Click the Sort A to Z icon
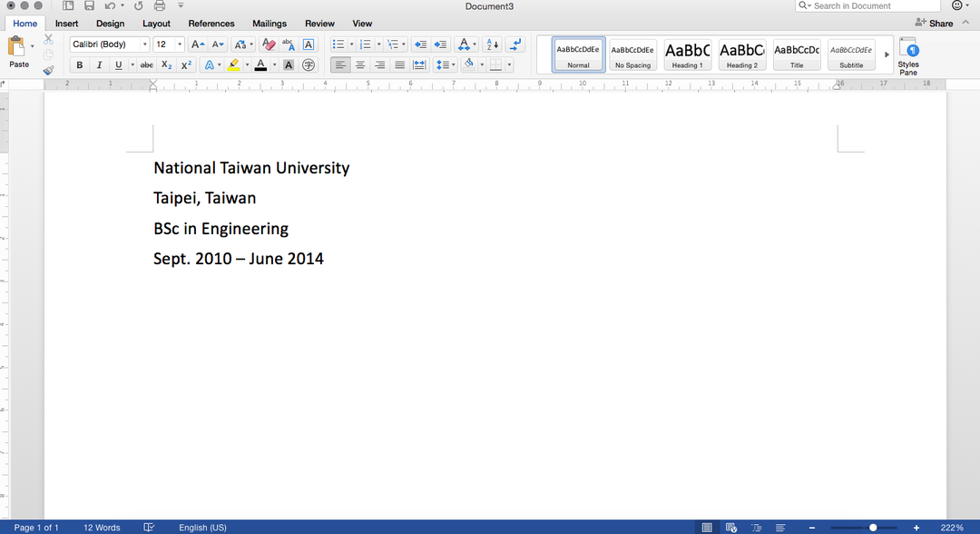Image resolution: width=980 pixels, height=534 pixels. [x=491, y=44]
